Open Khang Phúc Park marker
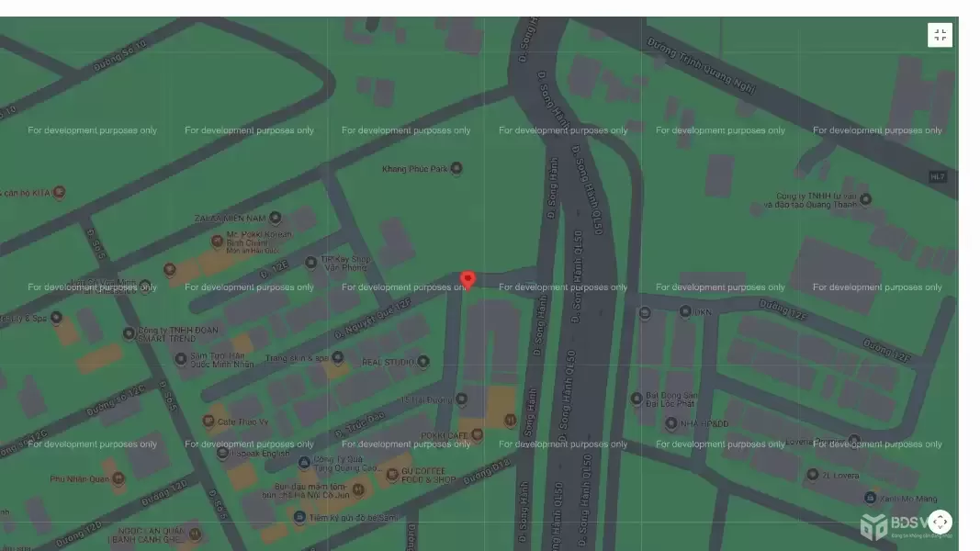The height and width of the screenshot is (551, 980). [456, 168]
